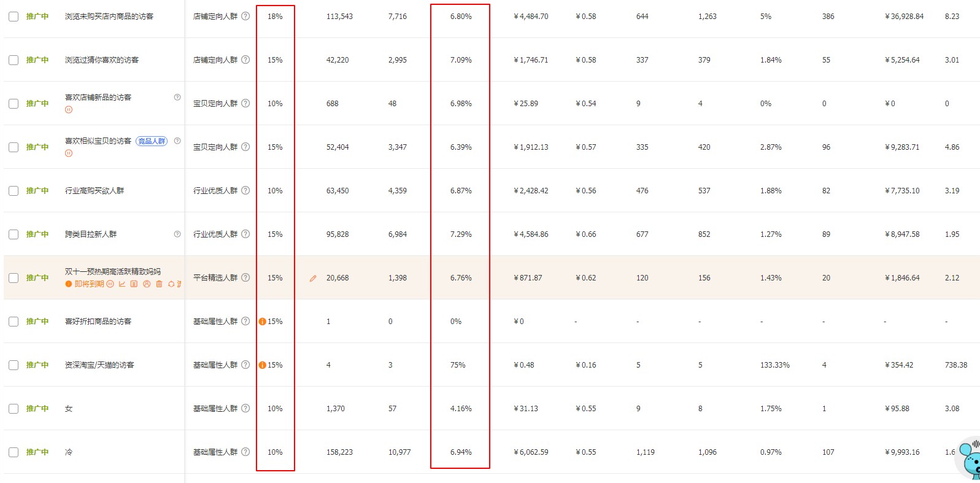Delete audience via trash icon in highlighted row

[159, 284]
